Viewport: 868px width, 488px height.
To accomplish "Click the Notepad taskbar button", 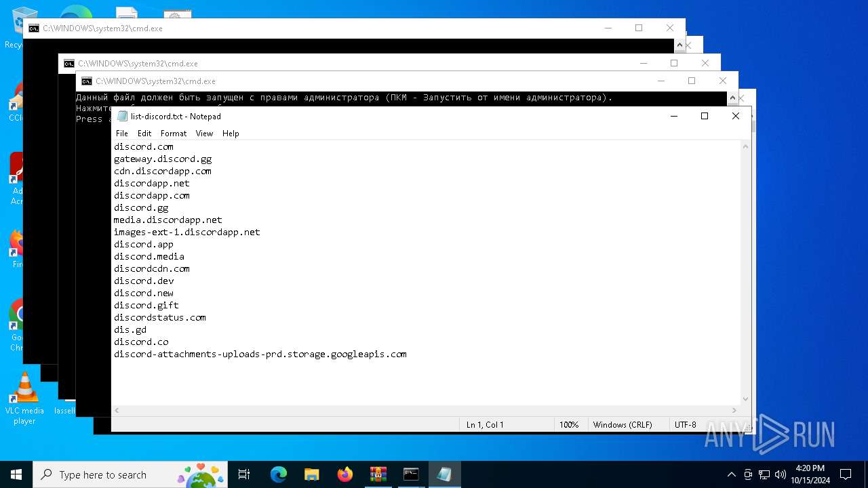I will pos(444,474).
